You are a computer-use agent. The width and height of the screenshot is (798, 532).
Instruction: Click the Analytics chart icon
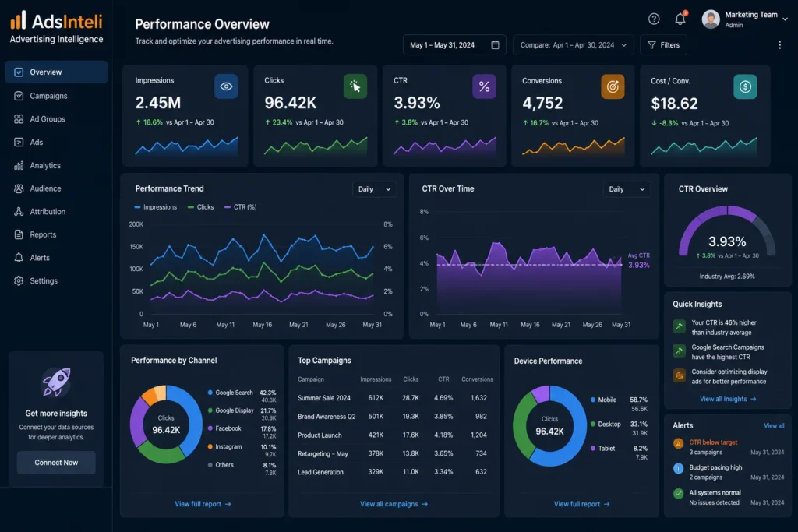19,165
